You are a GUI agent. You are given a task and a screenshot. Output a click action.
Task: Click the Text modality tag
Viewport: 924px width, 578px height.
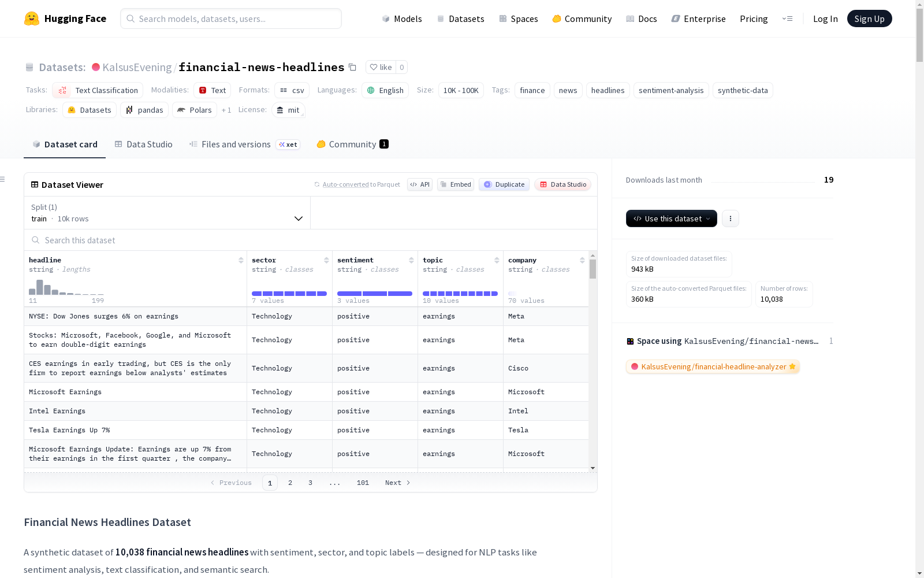tap(212, 90)
